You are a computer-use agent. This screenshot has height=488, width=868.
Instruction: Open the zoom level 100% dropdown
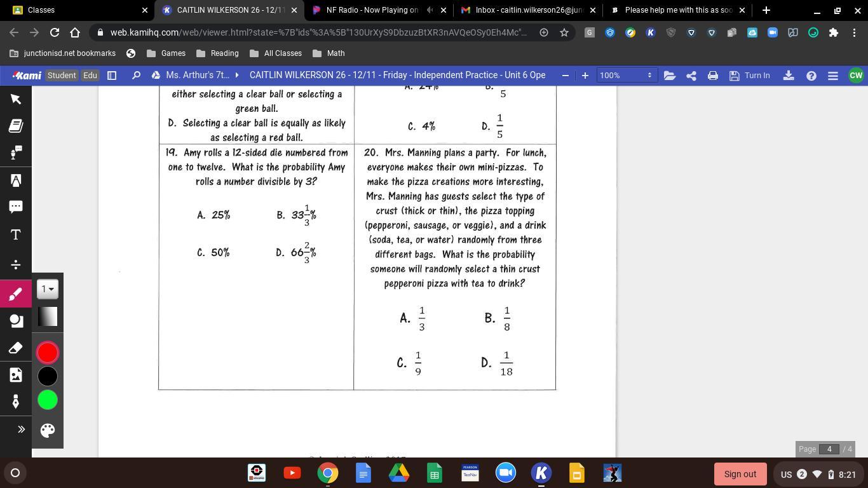click(626, 76)
